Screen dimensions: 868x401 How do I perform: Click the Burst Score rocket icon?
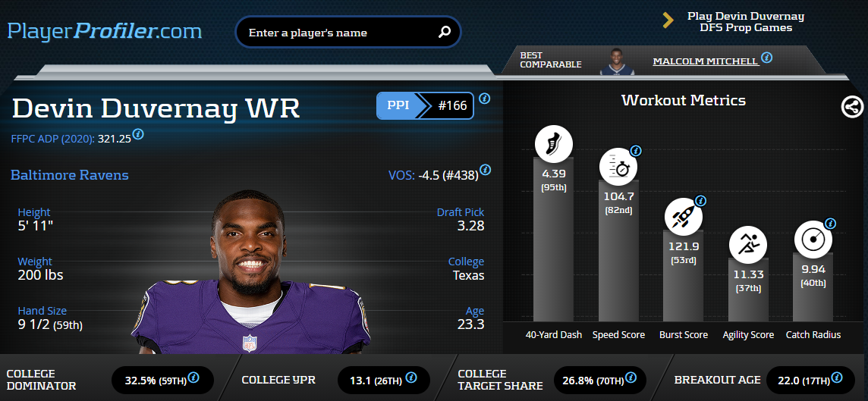pyautogui.click(x=683, y=216)
